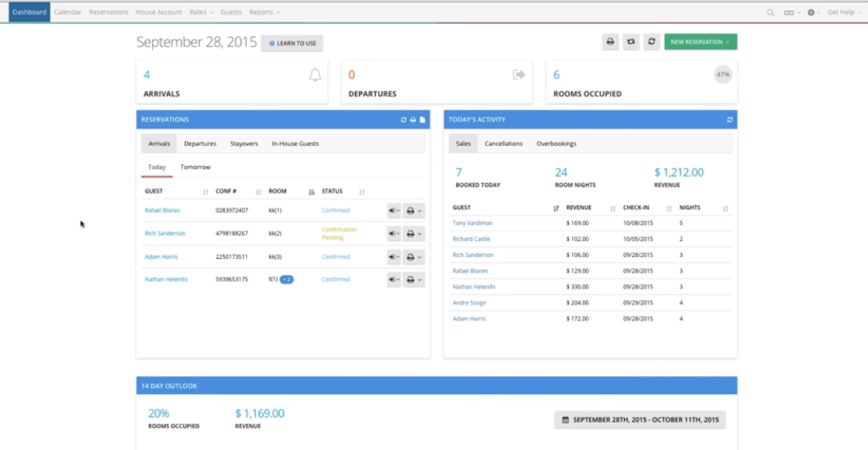Click confirmation number 2250173511
Screen dimensions: 868x450
click(232, 257)
